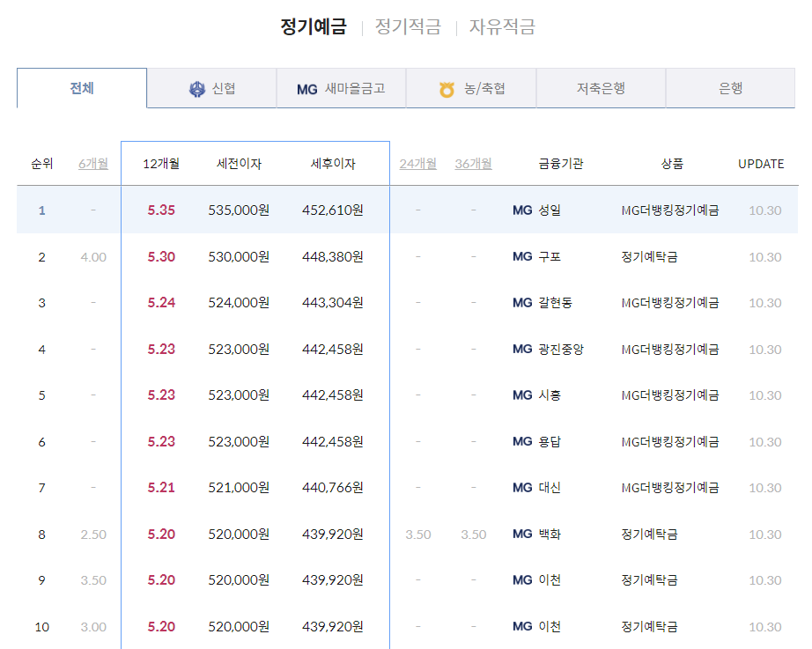Click the 순위 column header
The height and width of the screenshot is (649, 812).
pyautogui.click(x=42, y=164)
